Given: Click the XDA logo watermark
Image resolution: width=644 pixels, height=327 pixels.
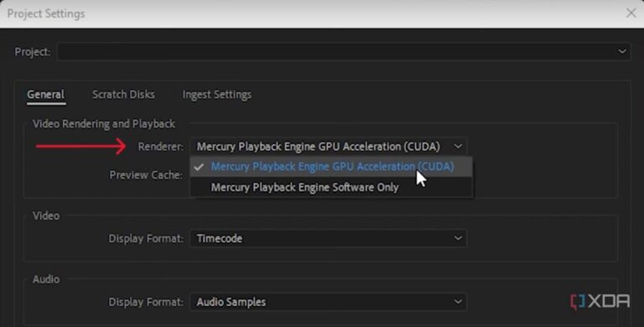Looking at the screenshot, I should coord(600,302).
